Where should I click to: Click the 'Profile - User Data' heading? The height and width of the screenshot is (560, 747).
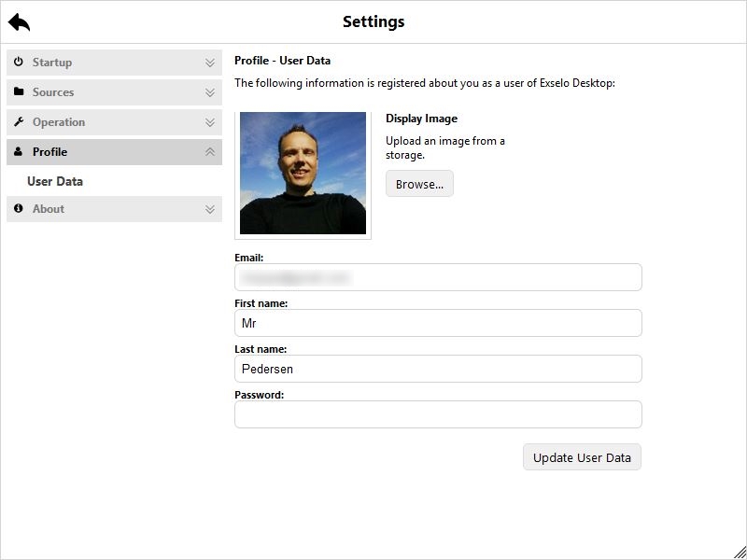click(x=283, y=61)
